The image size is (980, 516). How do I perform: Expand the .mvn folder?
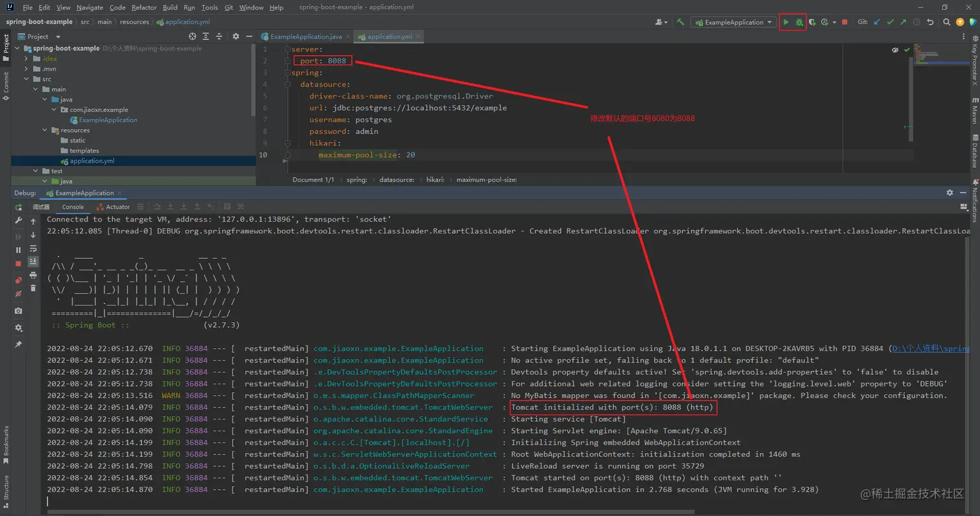click(27, 69)
